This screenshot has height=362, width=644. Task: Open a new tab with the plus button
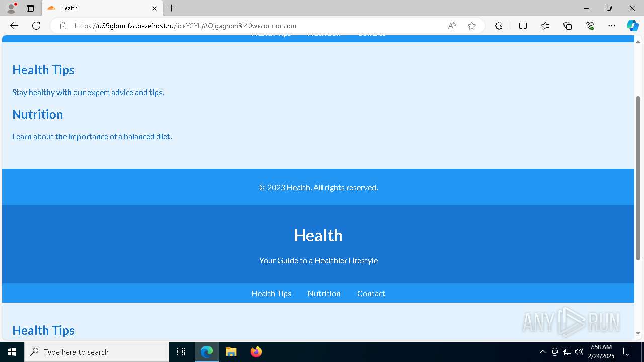172,8
